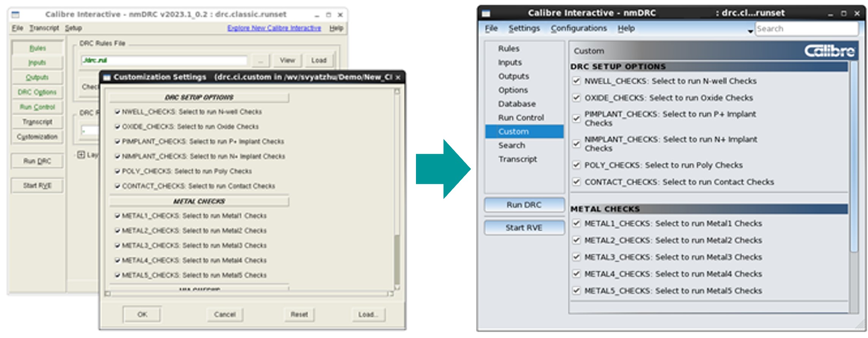
Task: Click window menu icon of new nmDRC window
Action: [486, 14]
